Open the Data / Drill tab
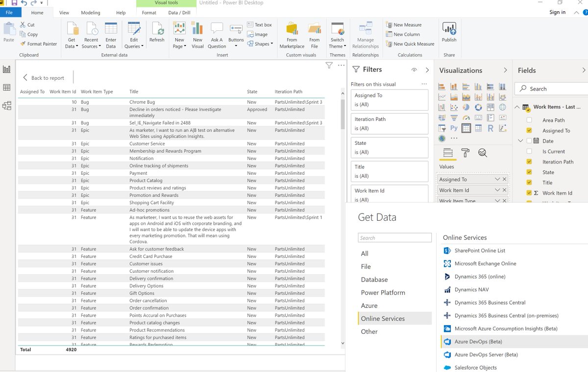Screen dimensions: 588x372 (179, 13)
